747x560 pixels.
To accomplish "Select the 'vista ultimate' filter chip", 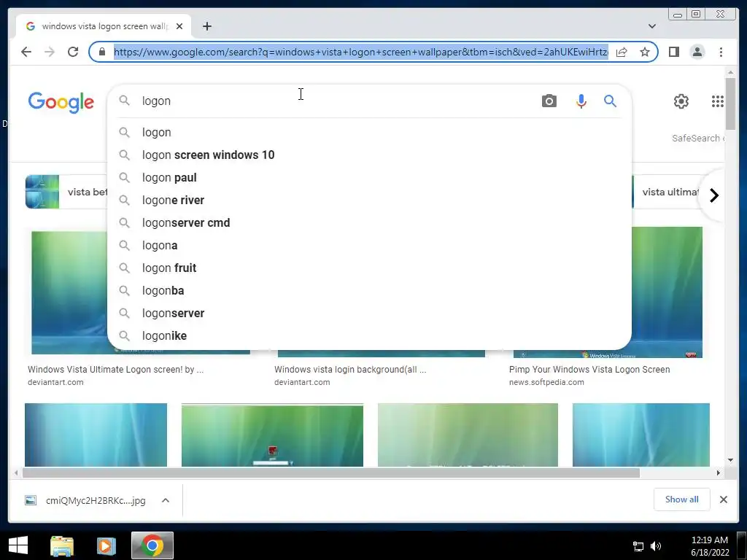I will (667, 192).
